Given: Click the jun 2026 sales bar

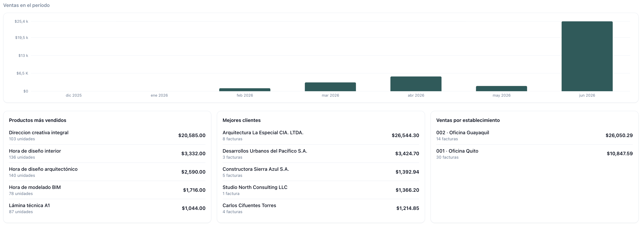Looking at the screenshot, I should [x=587, y=56].
